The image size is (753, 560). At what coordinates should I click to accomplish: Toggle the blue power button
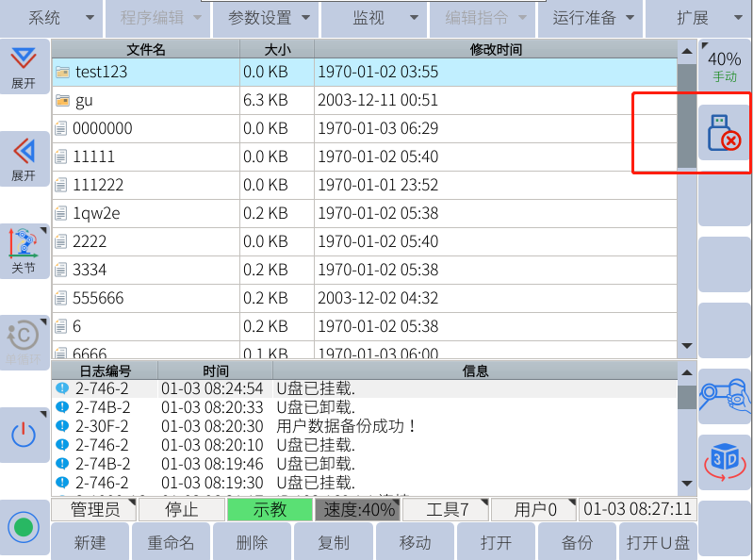click(24, 435)
